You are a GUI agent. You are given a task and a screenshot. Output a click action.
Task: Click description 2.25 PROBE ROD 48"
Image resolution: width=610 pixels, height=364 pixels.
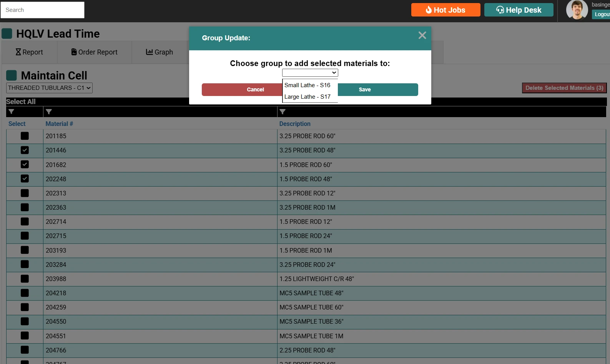click(307, 350)
